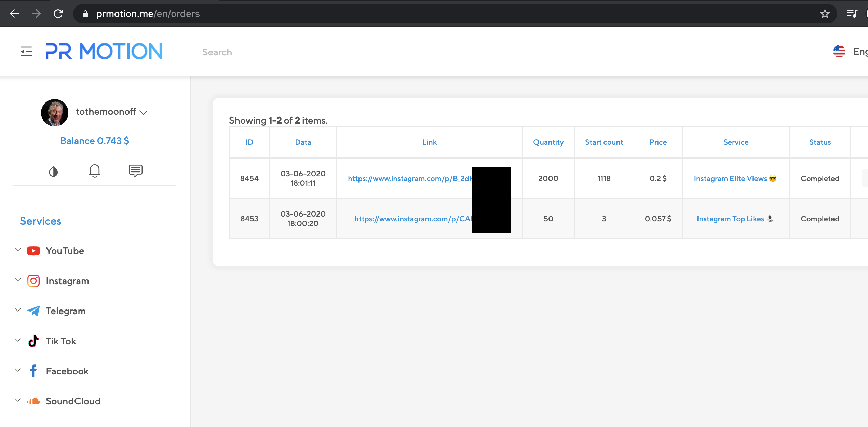Viewport: 868px width, 427px height.
Task: Click Completed status of order 8454
Action: [x=820, y=178]
